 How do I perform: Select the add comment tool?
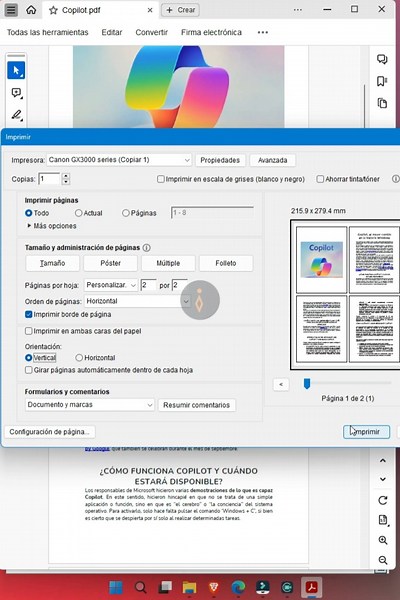16,93
